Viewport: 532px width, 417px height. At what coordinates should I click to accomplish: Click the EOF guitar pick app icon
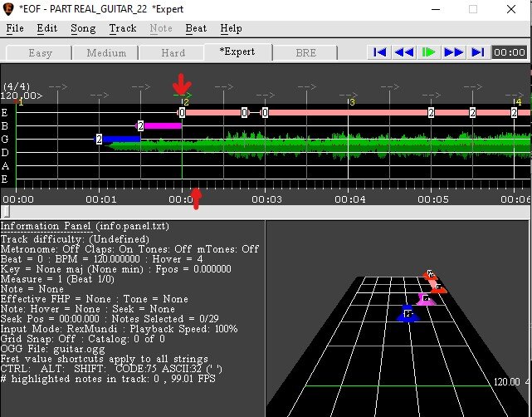click(x=8, y=9)
